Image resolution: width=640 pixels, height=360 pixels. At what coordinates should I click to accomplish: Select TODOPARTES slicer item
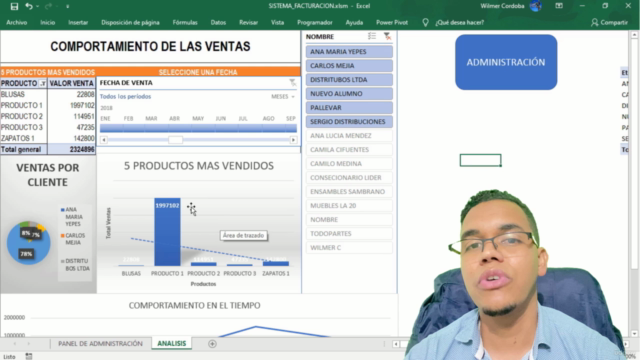(x=349, y=233)
